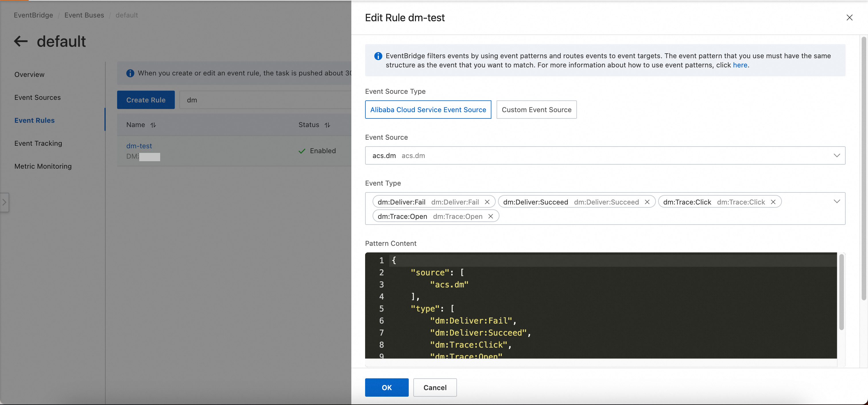The height and width of the screenshot is (405, 868).
Task: Remove the dm:Trace:Open event type tag
Action: point(491,217)
